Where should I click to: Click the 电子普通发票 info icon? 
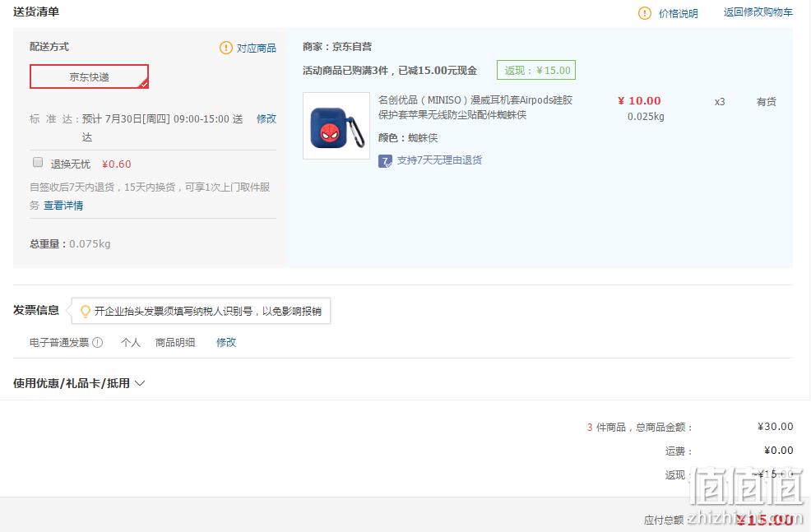(x=97, y=342)
